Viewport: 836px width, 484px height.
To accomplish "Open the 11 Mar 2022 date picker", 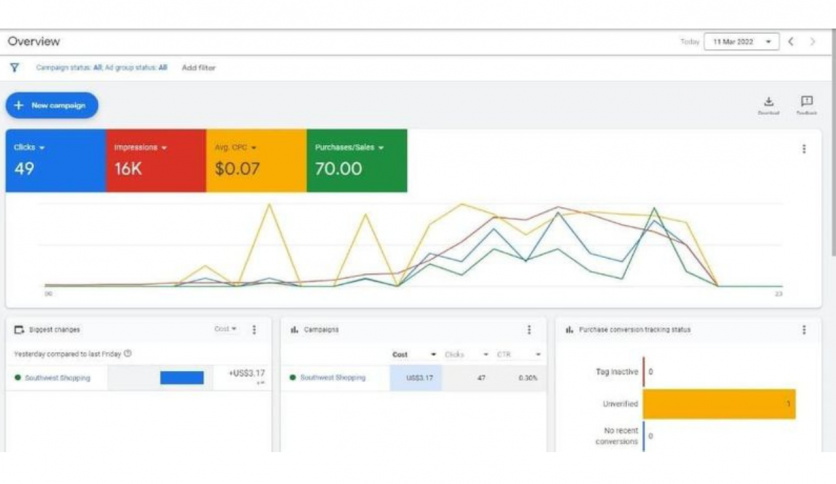I will pyautogui.click(x=741, y=42).
